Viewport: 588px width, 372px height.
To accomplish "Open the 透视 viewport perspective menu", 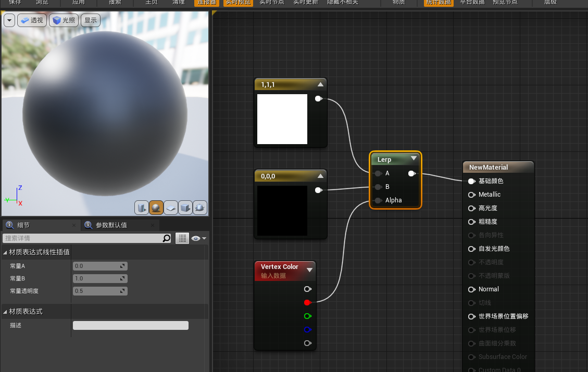I will coord(32,20).
